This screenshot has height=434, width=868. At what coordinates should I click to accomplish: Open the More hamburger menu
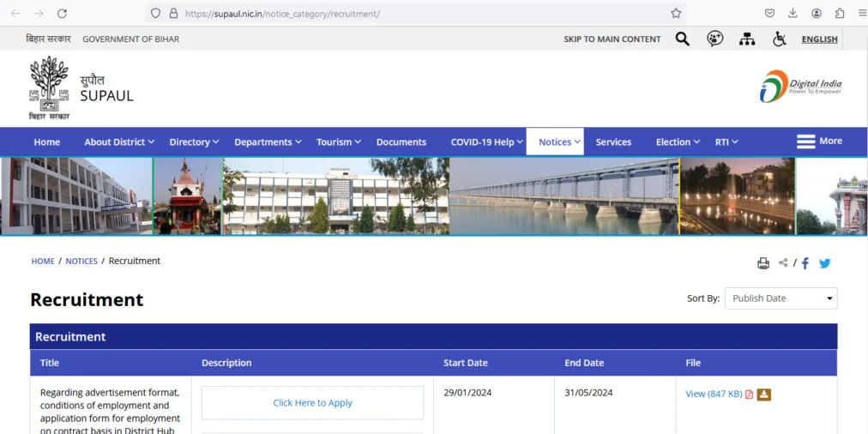[x=819, y=142]
